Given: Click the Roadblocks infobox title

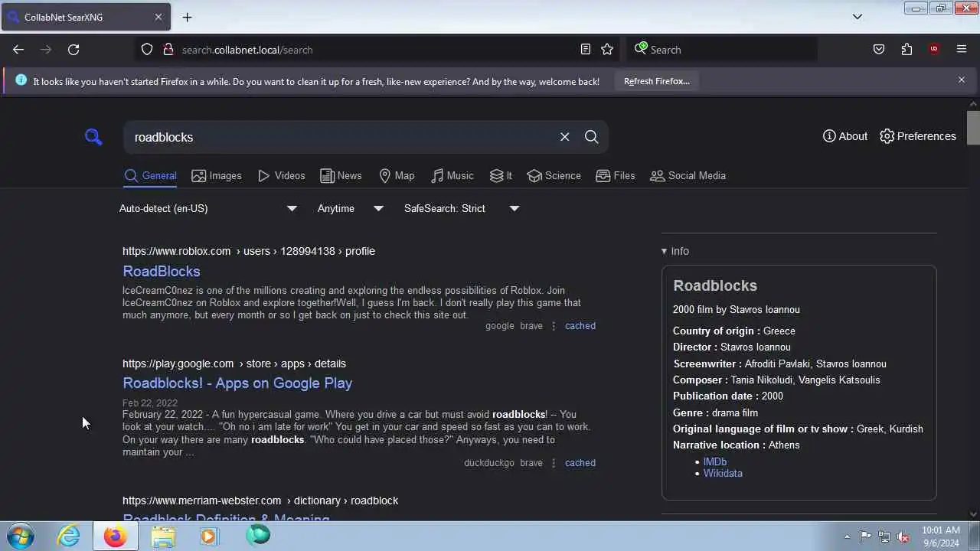Looking at the screenshot, I should pos(715,285).
